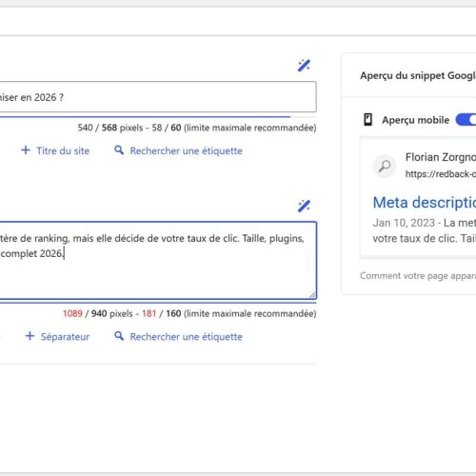476x476 pixels.
Task: Click the 'Florian Zorgno' site name in snippet
Action: pos(441,157)
